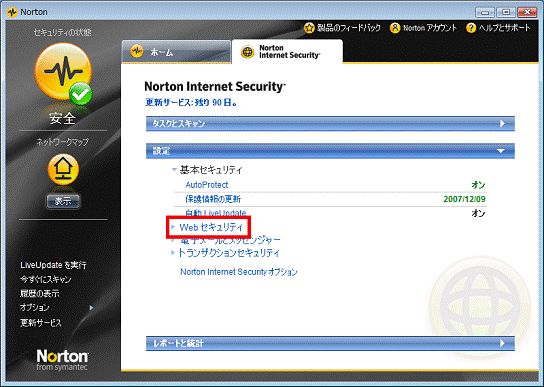Expand the タスクとスキャン section
Image resolution: width=544 pixels, height=387 pixels.
(330, 124)
